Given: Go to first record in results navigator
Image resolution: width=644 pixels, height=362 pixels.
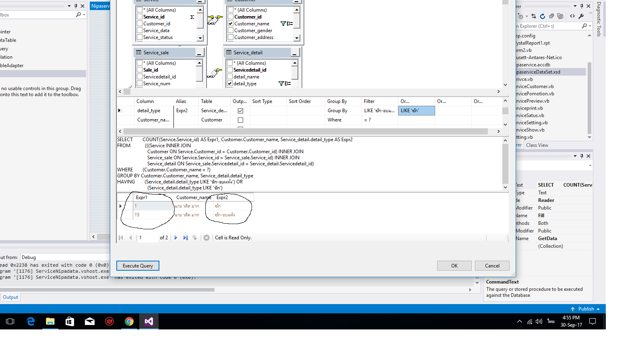Looking at the screenshot, I should click(121, 238).
